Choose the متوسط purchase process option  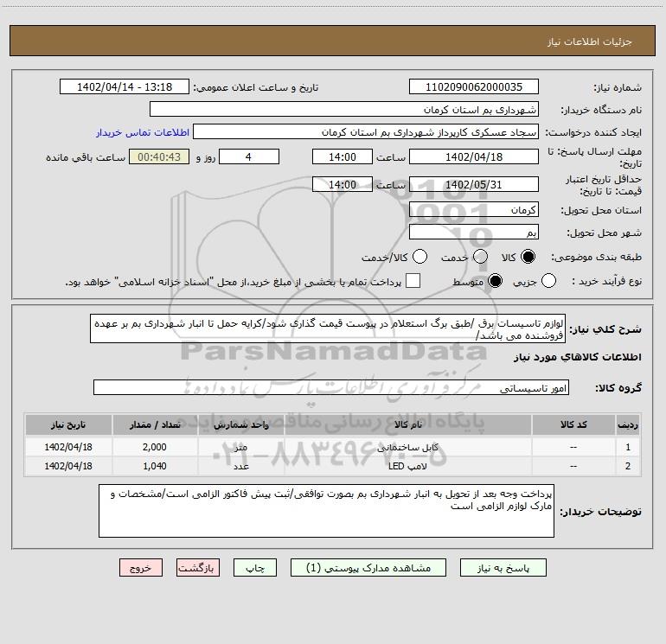point(495,281)
